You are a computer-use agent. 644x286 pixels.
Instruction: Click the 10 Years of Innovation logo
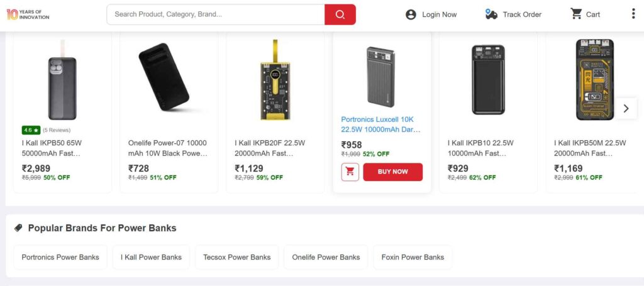pos(28,14)
